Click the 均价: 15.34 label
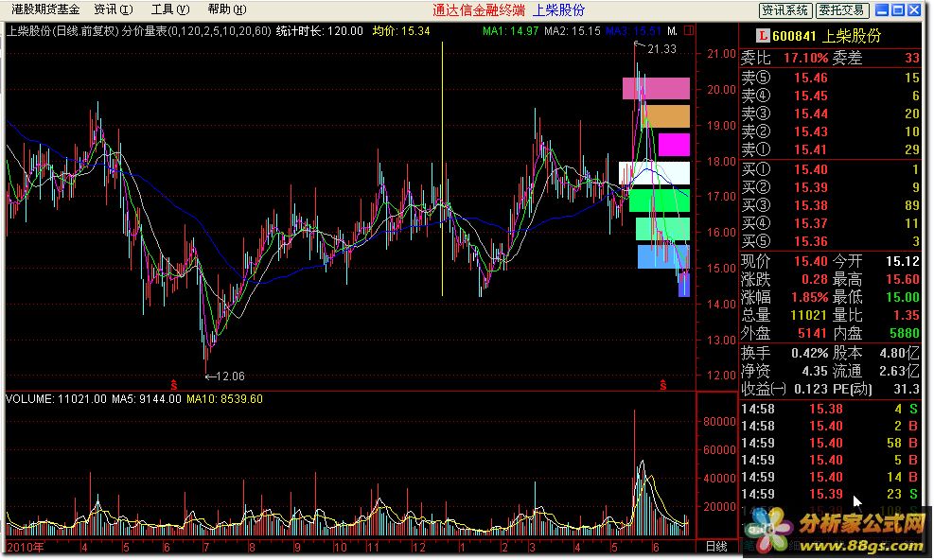Screen dimensions: 934x560 click(401, 31)
